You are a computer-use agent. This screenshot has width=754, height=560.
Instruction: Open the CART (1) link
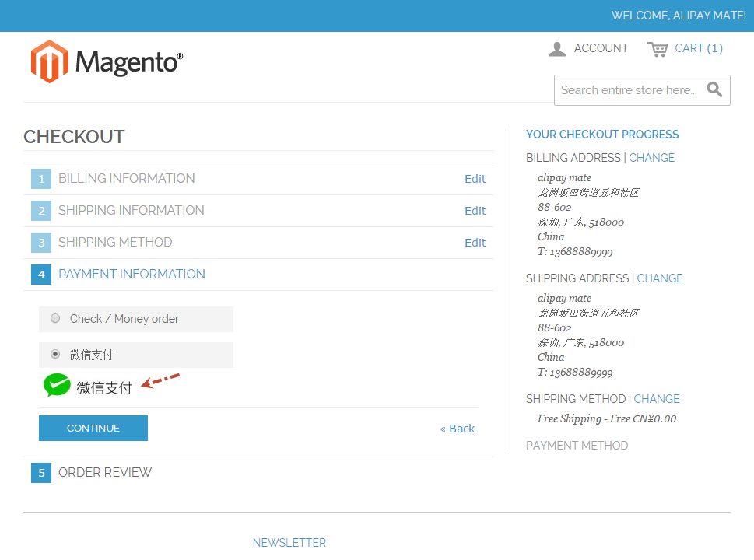click(699, 48)
